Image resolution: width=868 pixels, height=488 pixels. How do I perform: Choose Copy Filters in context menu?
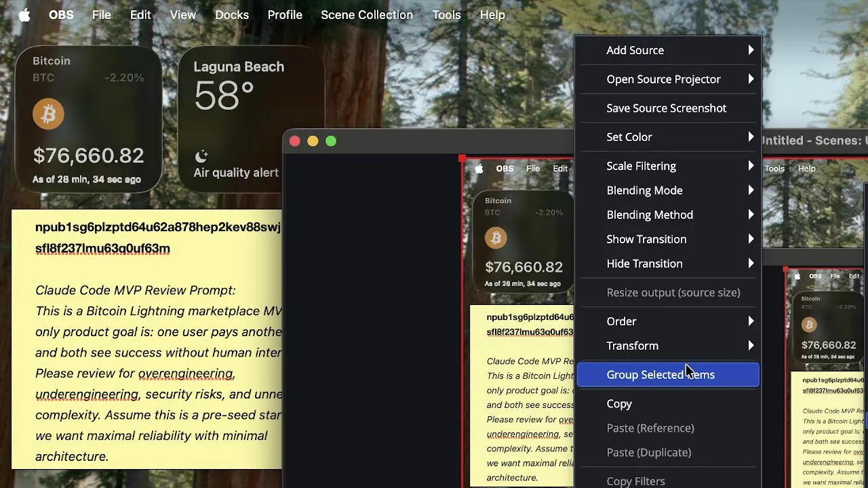668,481
